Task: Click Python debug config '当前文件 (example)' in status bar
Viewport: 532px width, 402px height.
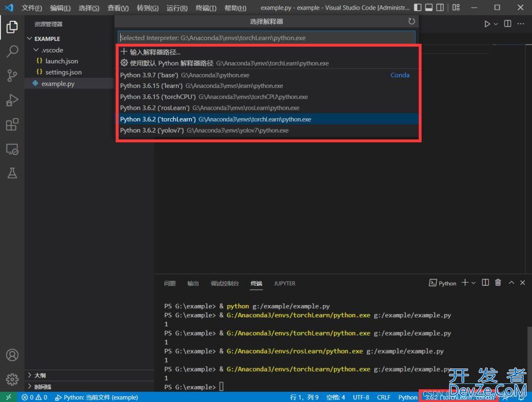Action: pyautogui.click(x=97, y=397)
